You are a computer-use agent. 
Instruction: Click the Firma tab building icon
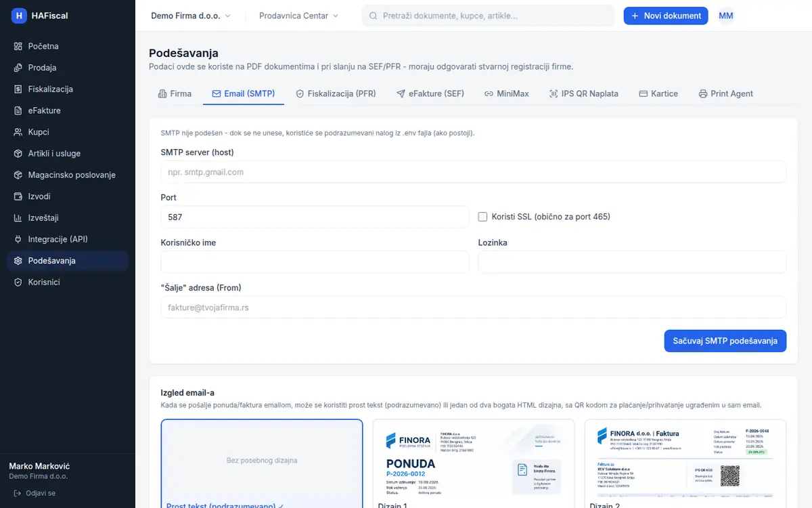point(162,94)
